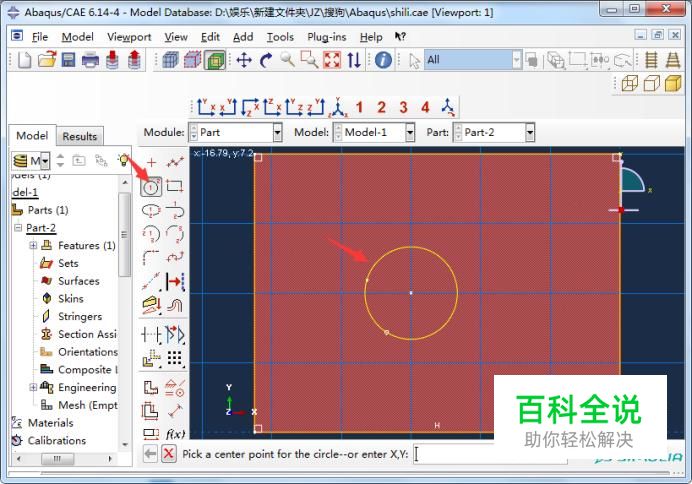This screenshot has height=484, width=692.
Task: Expand the Engineering Features node
Action: coord(33,387)
